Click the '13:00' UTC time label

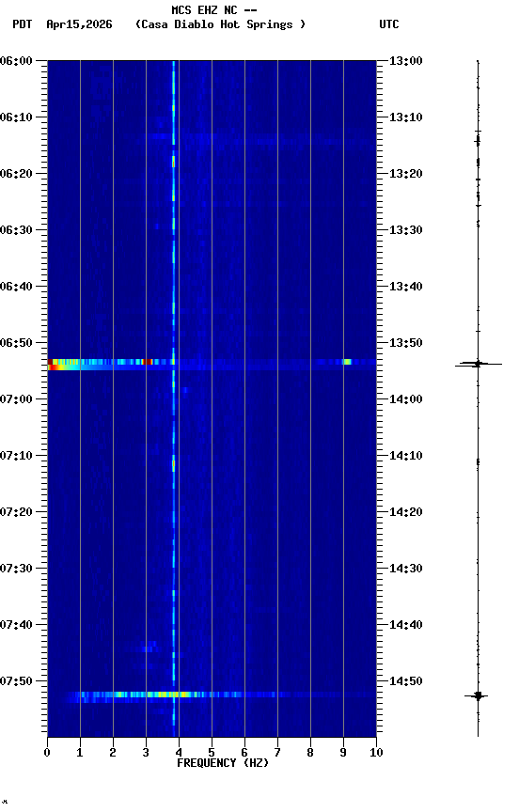(406, 61)
